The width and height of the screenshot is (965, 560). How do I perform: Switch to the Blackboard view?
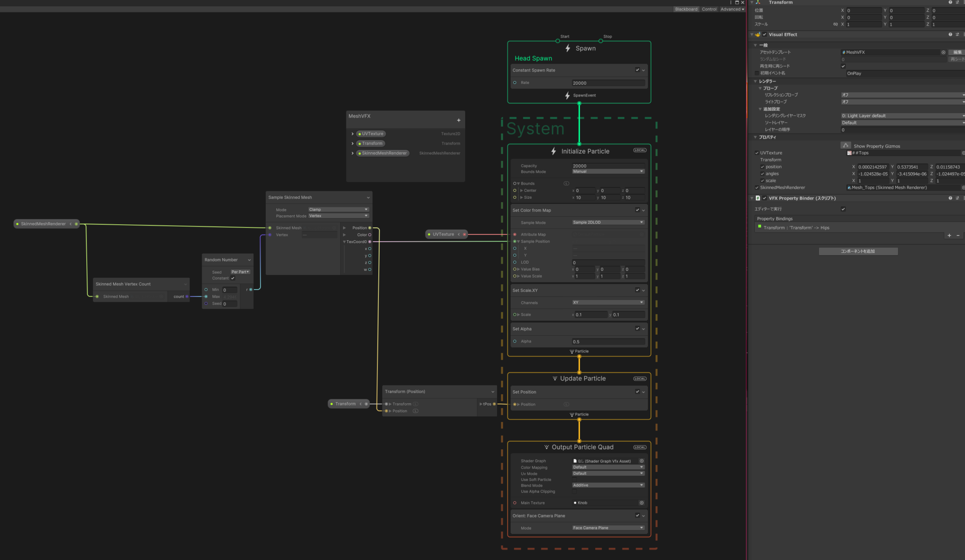tap(686, 9)
